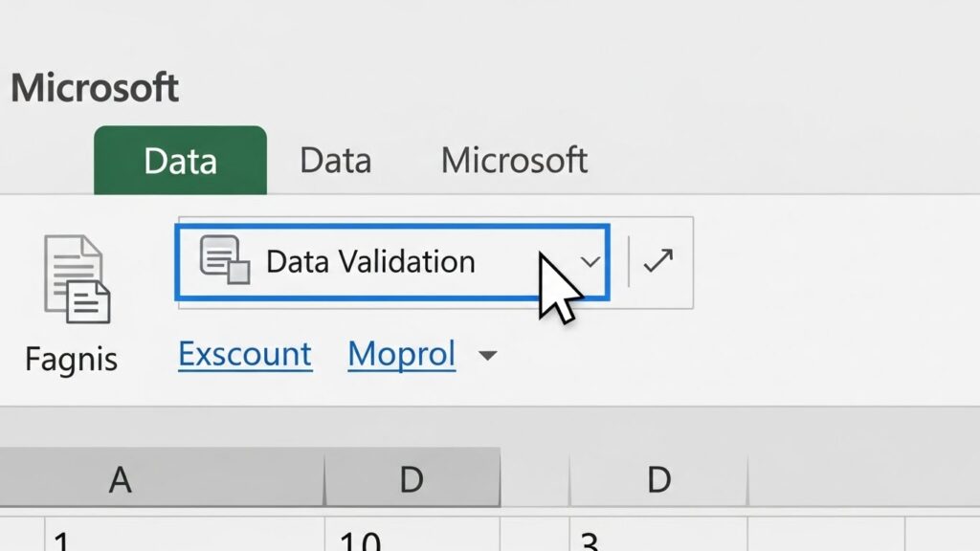Select column A header

120,478
